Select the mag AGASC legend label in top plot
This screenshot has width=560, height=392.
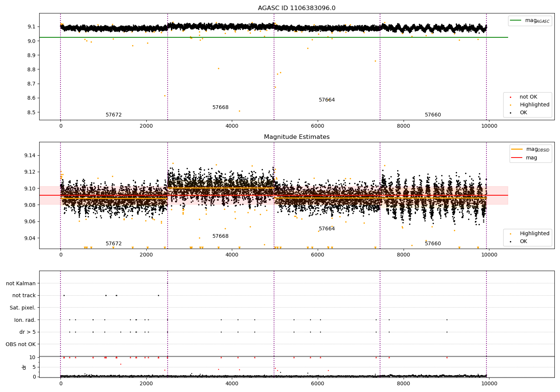pyautogui.click(x=537, y=21)
